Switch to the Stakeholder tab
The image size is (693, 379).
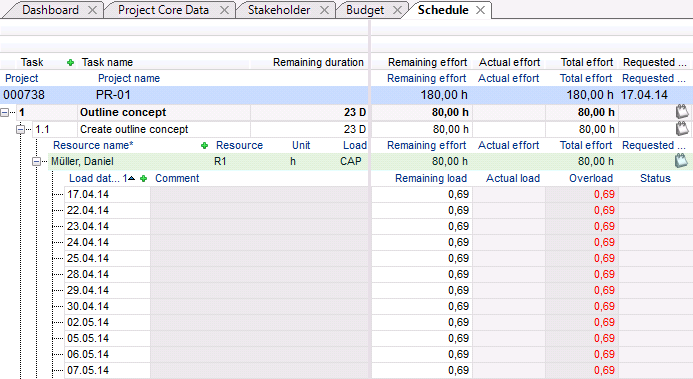pos(279,10)
